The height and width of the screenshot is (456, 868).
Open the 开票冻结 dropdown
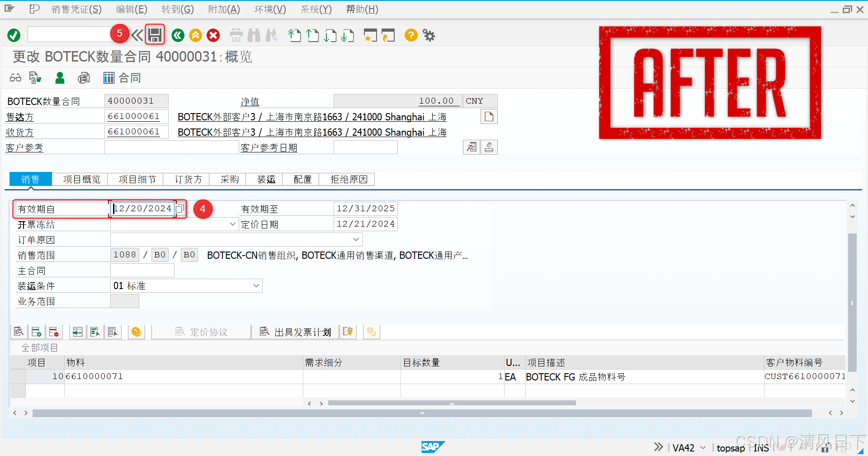point(232,224)
